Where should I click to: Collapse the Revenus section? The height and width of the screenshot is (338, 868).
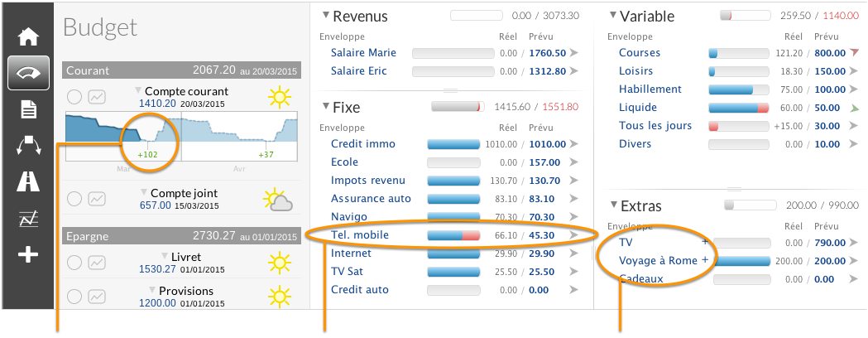point(325,15)
